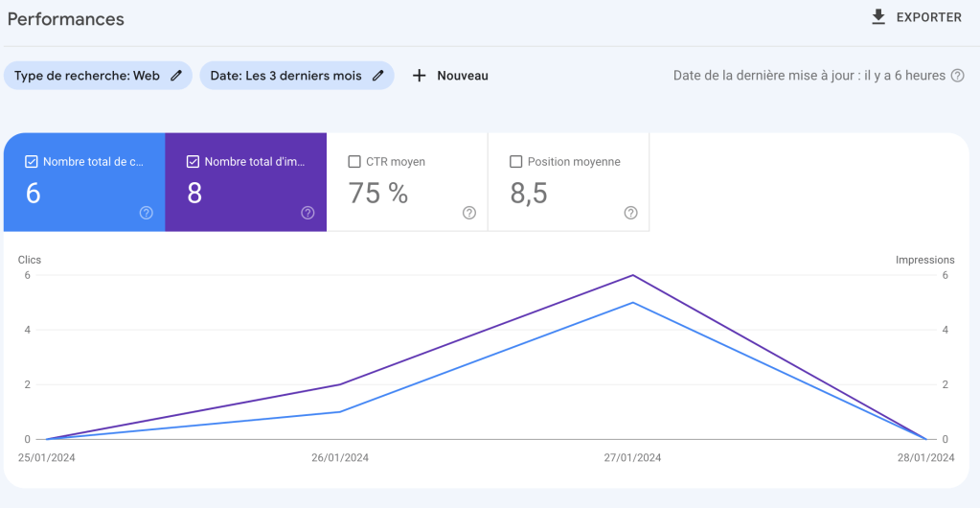Open the help icon next to last update date

pyautogui.click(x=957, y=76)
